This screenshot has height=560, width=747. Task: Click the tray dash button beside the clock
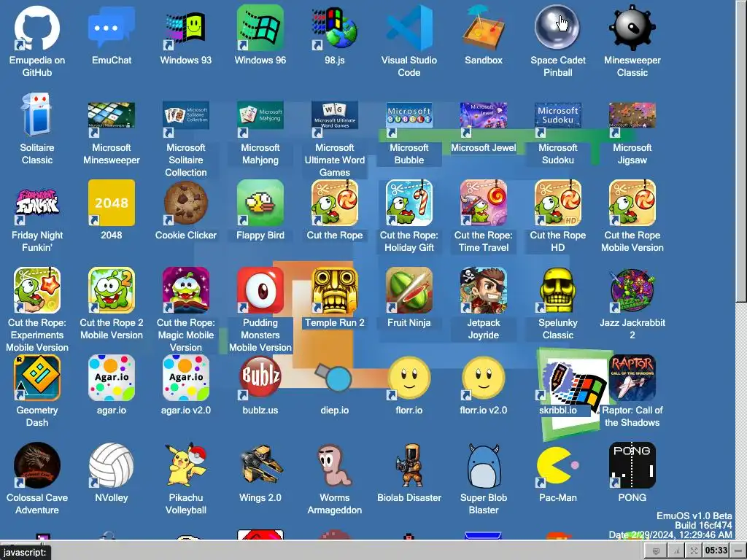coord(738,551)
